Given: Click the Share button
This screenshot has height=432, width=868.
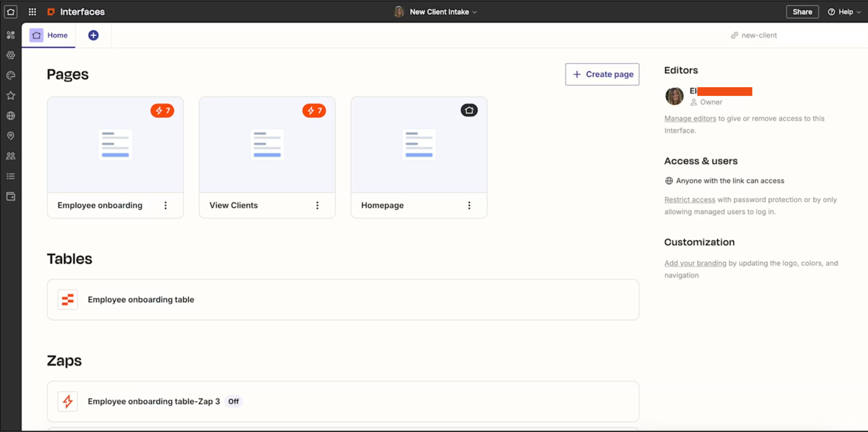Looking at the screenshot, I should pos(802,12).
